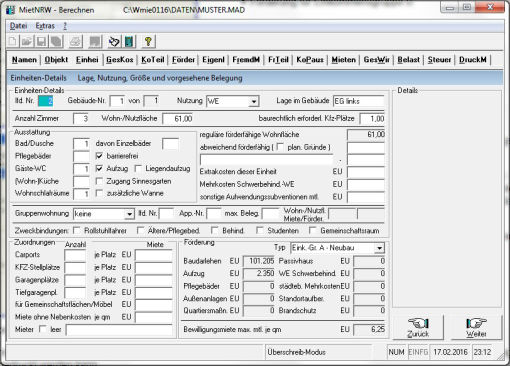Switch to the FremdM tab
510x366 pixels.
click(246, 60)
